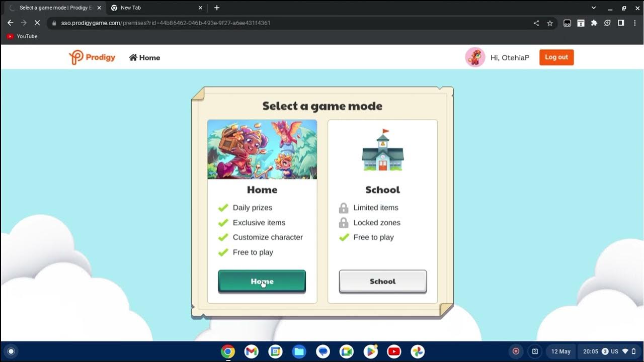Open the ChromeOS launcher
This screenshot has height=362, width=644.
coord(11,351)
